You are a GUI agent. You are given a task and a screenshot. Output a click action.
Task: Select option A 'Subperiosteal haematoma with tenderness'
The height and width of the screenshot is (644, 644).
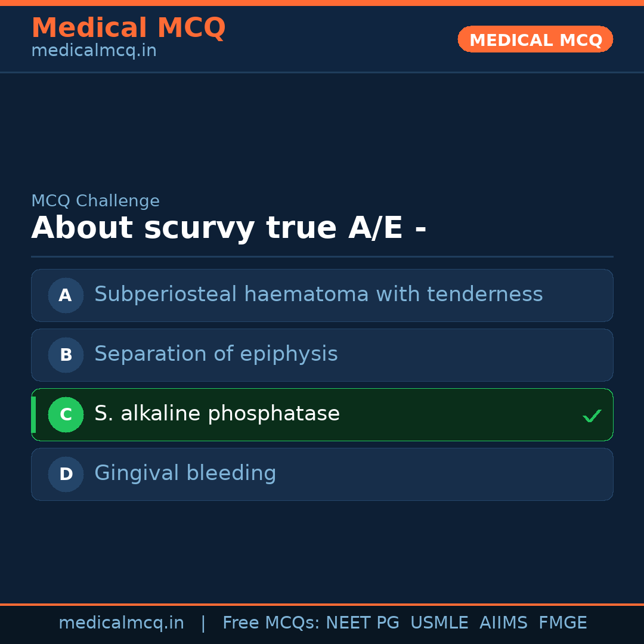322,295
